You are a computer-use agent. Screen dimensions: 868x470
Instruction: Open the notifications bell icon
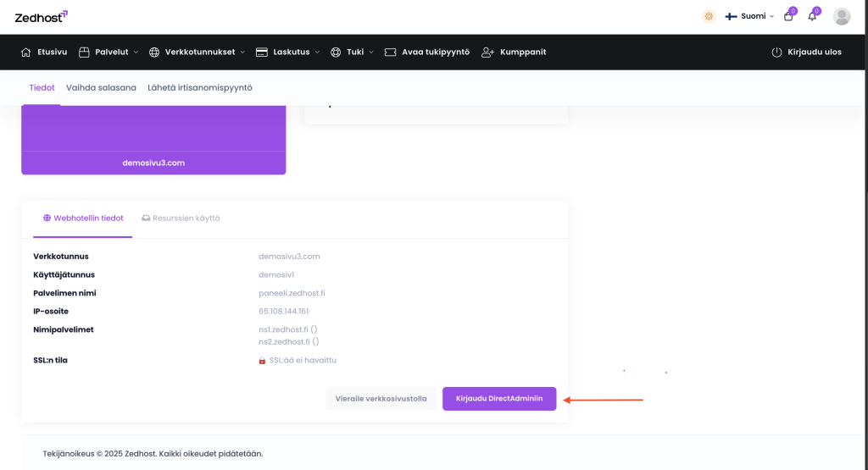click(x=812, y=16)
